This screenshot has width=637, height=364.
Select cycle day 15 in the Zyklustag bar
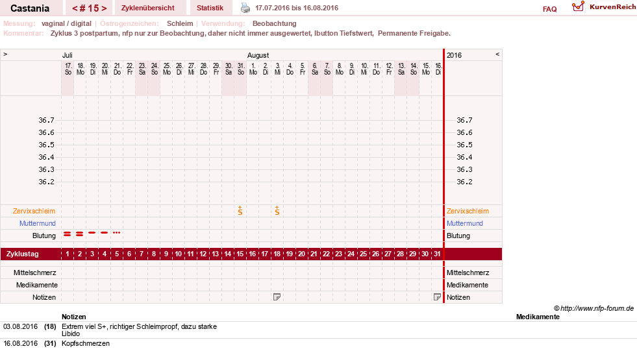tap(240, 254)
